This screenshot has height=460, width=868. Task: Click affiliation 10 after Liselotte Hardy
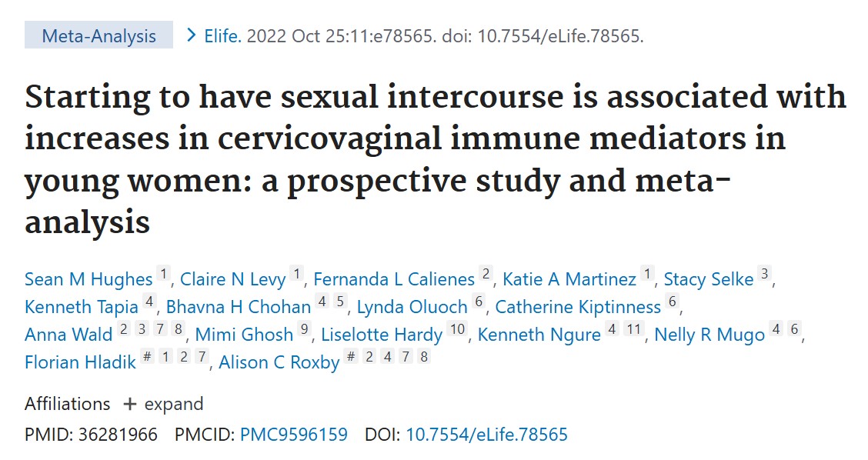point(457,328)
